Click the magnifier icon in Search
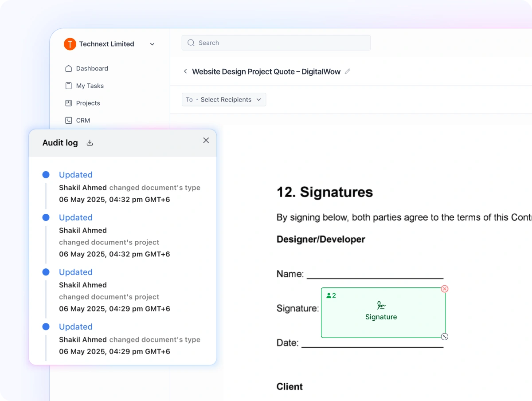Image resolution: width=532 pixels, height=401 pixels. pyautogui.click(x=191, y=43)
